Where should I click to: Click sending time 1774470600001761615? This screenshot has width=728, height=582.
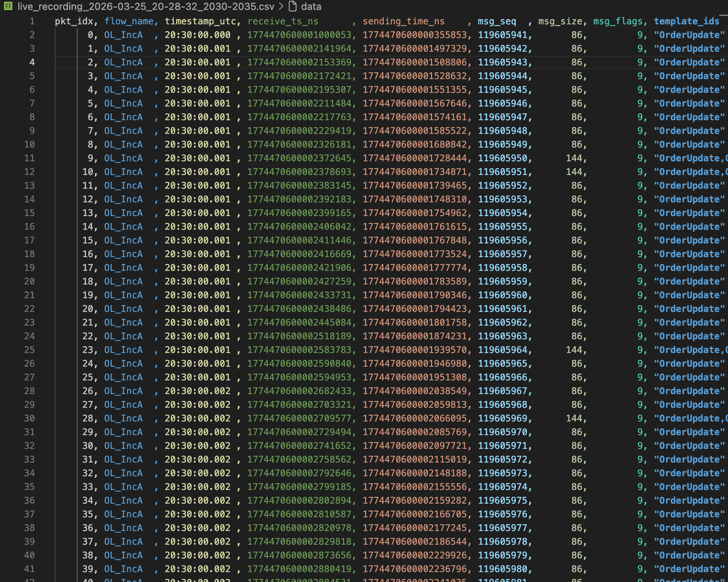pyautogui.click(x=415, y=227)
